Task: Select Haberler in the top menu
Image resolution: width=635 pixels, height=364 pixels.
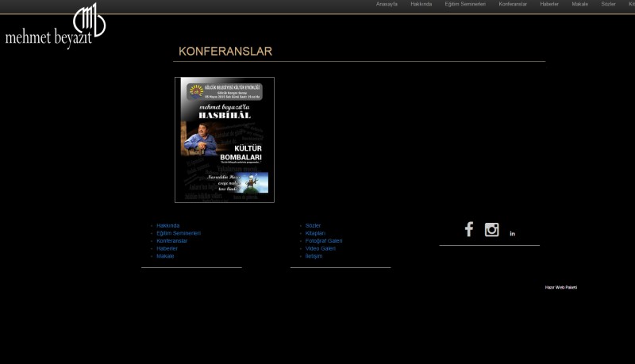Action: click(549, 4)
